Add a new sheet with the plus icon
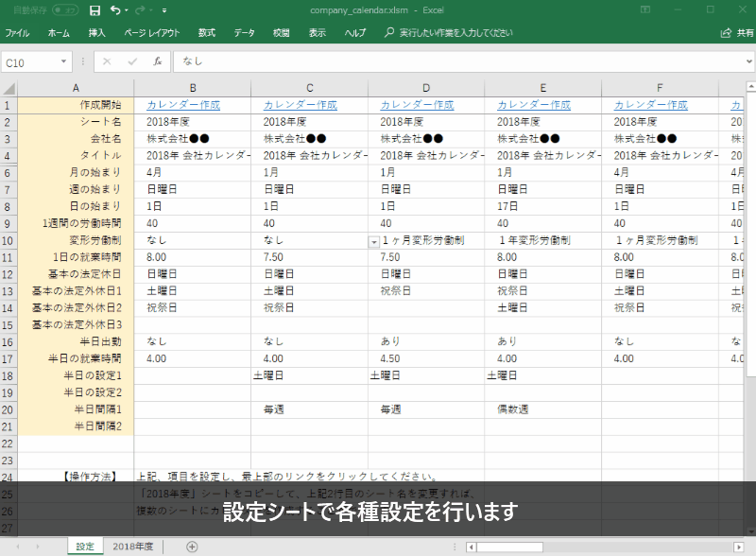 click(x=192, y=547)
